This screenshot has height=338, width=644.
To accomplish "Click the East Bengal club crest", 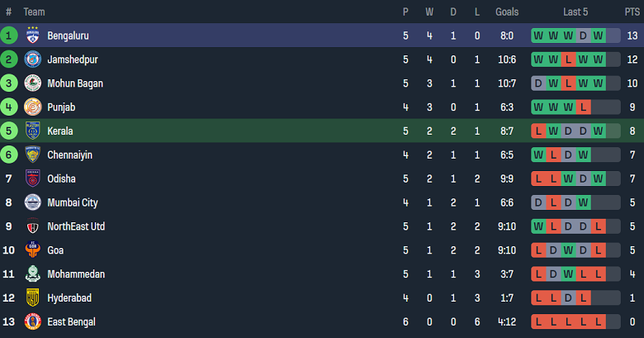I will coord(33,321).
